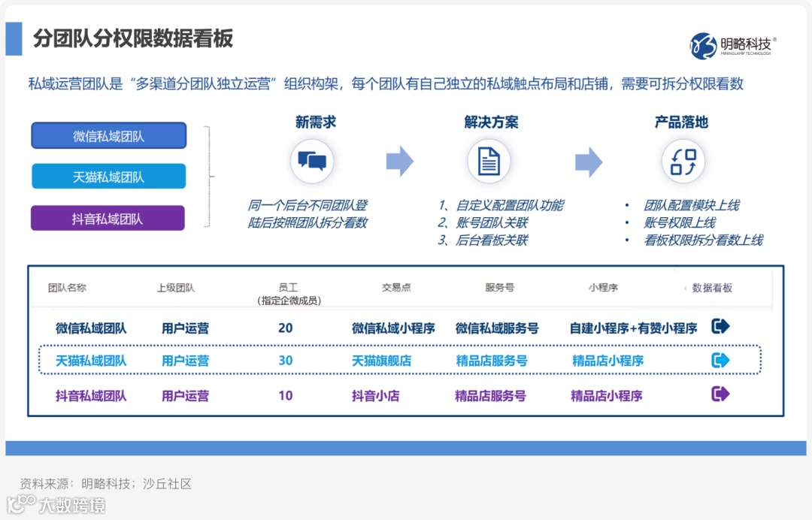Image resolution: width=812 pixels, height=520 pixels.
Task: Click the 新需求 heading
Action: pyautogui.click(x=315, y=122)
